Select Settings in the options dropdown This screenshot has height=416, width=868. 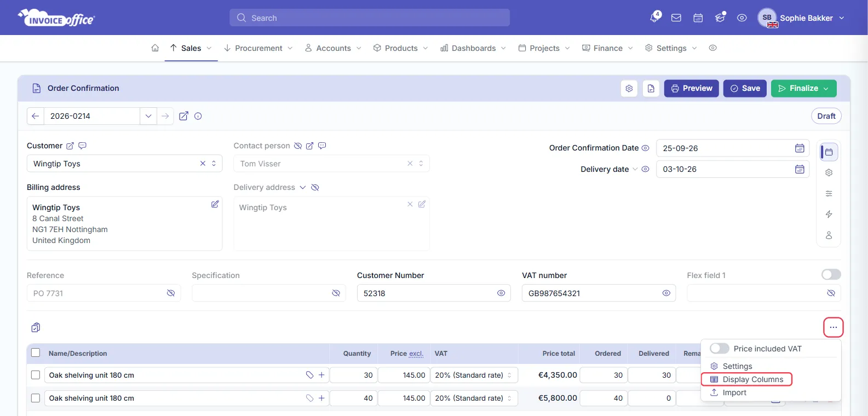(x=731, y=366)
